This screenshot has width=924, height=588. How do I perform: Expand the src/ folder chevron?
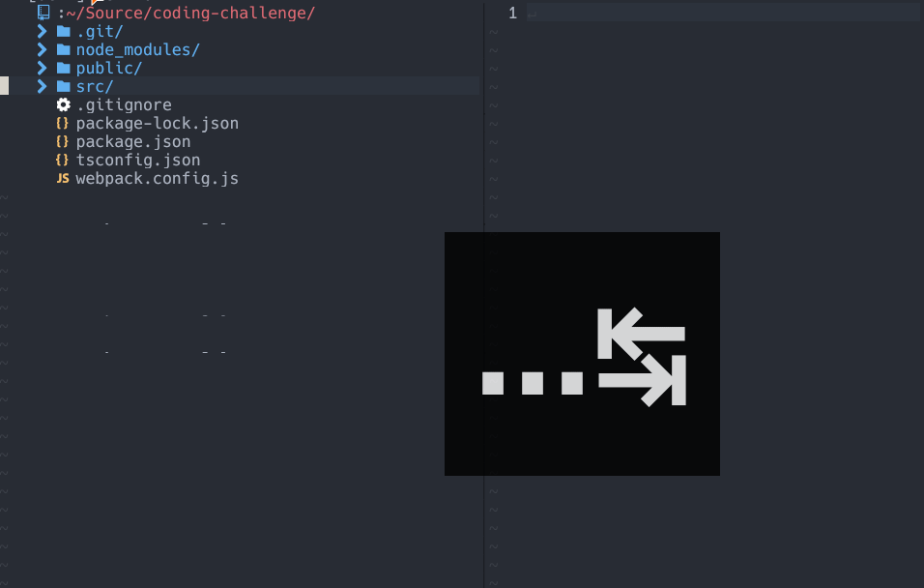[x=42, y=86]
